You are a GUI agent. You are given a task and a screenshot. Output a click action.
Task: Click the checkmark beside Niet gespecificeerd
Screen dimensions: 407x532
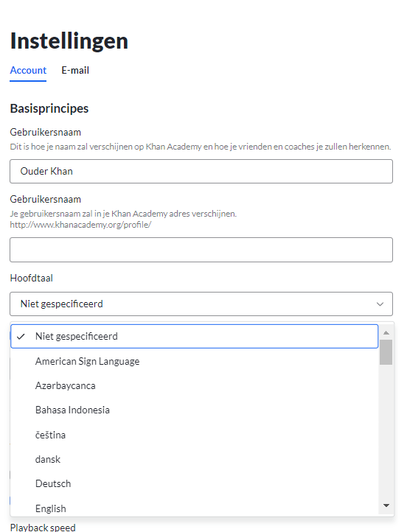[21, 336]
